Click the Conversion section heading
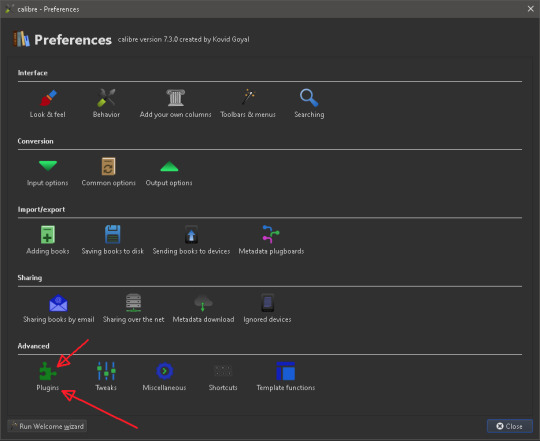Viewport: 540px width, 441px height. coord(35,141)
